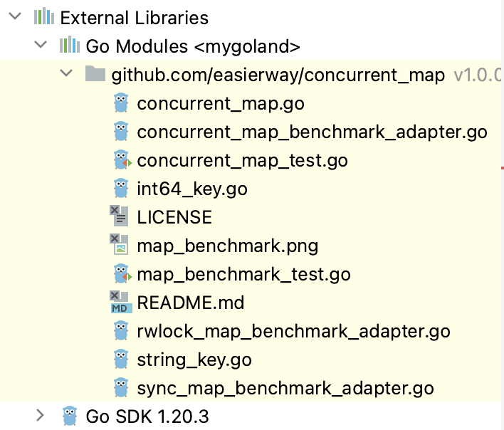
Task: Click the README.md markdown icon
Action: tap(121, 302)
